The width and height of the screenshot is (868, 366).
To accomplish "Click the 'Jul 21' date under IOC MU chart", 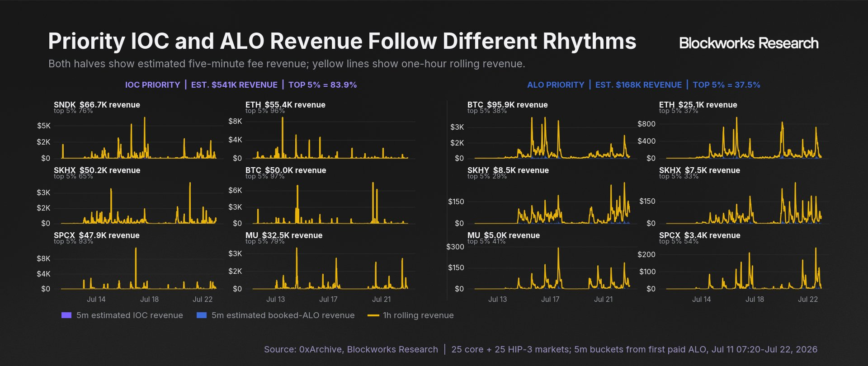I will click(382, 299).
